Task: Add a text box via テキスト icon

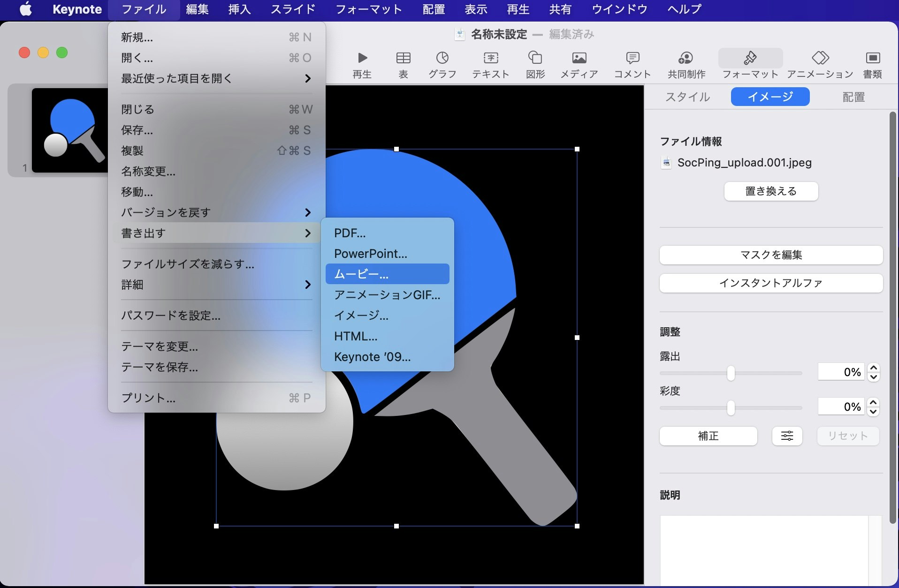Action: pyautogui.click(x=491, y=58)
